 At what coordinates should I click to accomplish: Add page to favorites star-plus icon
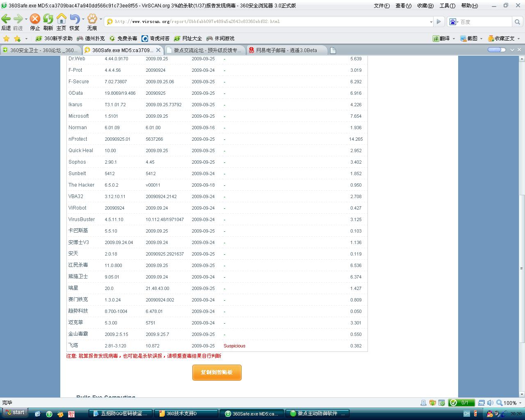click(17, 39)
